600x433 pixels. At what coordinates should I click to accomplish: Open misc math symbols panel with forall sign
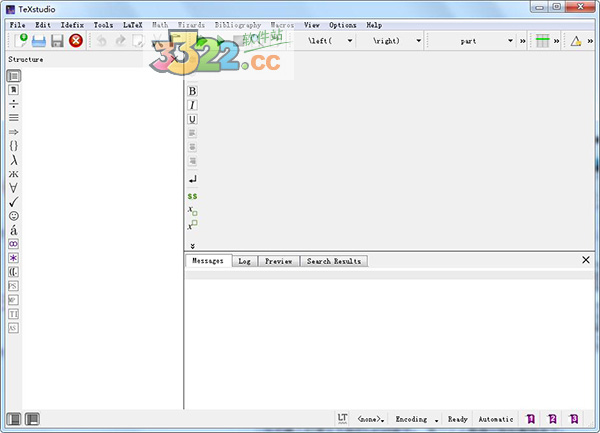point(14,188)
